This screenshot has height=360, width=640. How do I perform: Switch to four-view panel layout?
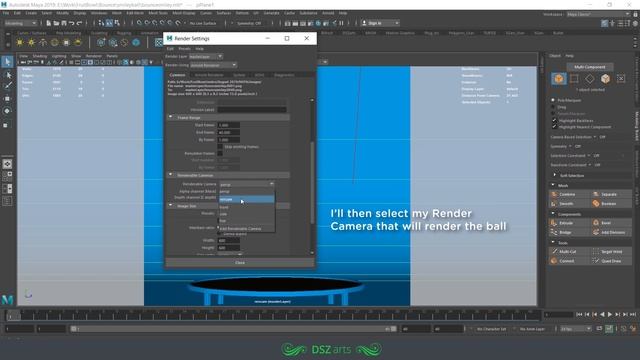pyautogui.click(x=7, y=176)
